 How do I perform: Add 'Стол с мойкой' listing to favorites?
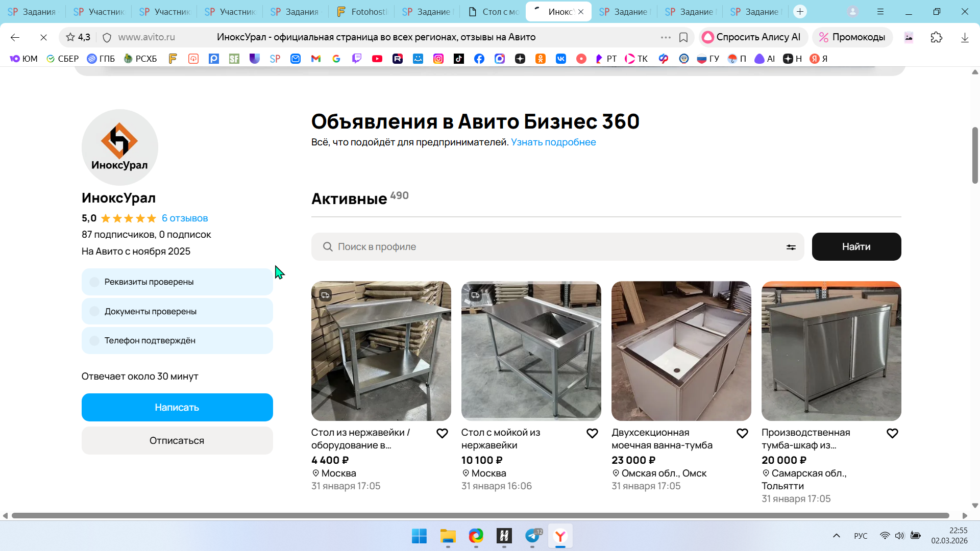coord(592,433)
